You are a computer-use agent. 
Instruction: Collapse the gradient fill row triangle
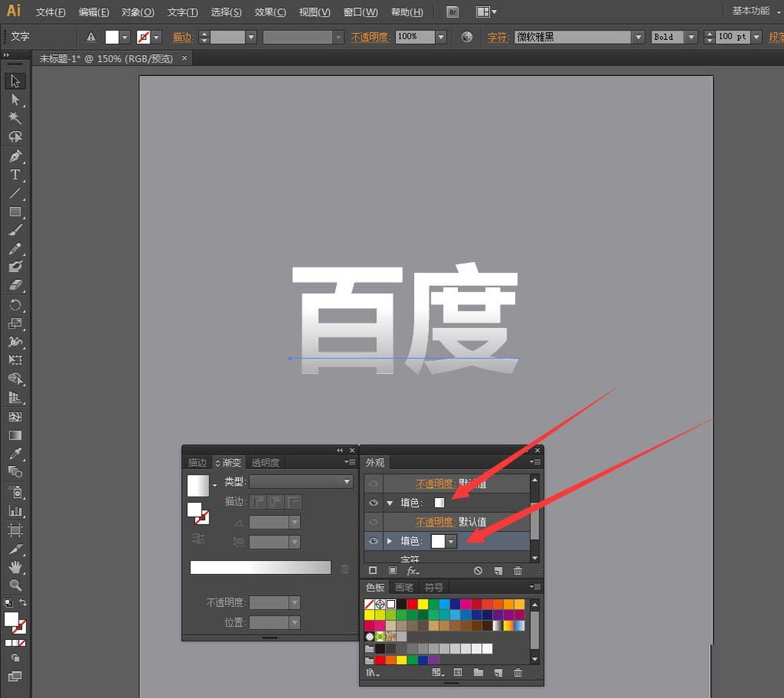[x=390, y=503]
